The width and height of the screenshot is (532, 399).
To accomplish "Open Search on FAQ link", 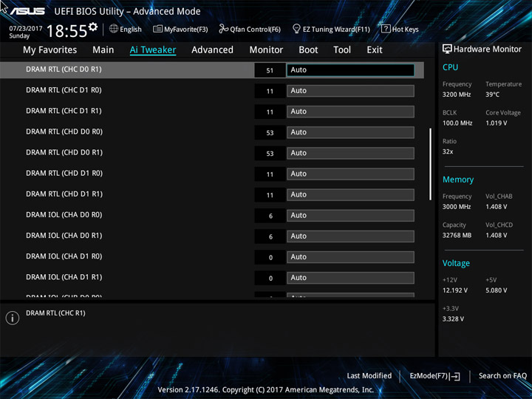I will [x=502, y=375].
